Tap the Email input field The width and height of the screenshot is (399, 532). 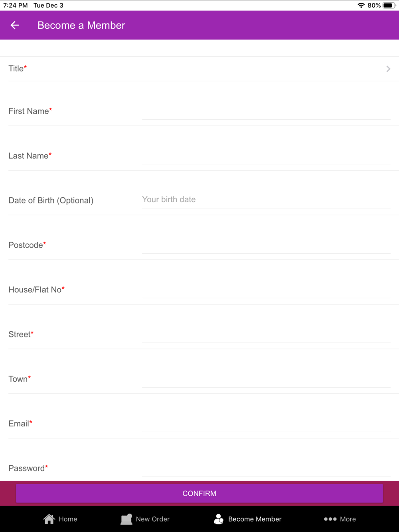pos(266,424)
